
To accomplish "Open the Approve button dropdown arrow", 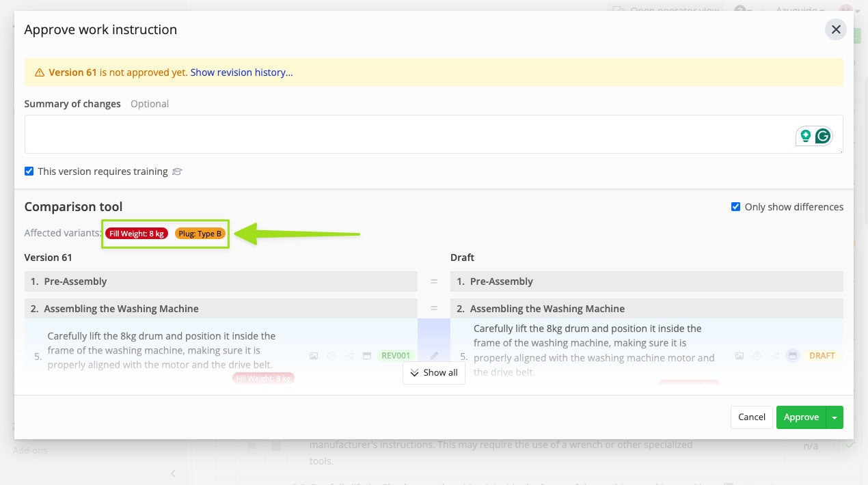I will [x=835, y=417].
